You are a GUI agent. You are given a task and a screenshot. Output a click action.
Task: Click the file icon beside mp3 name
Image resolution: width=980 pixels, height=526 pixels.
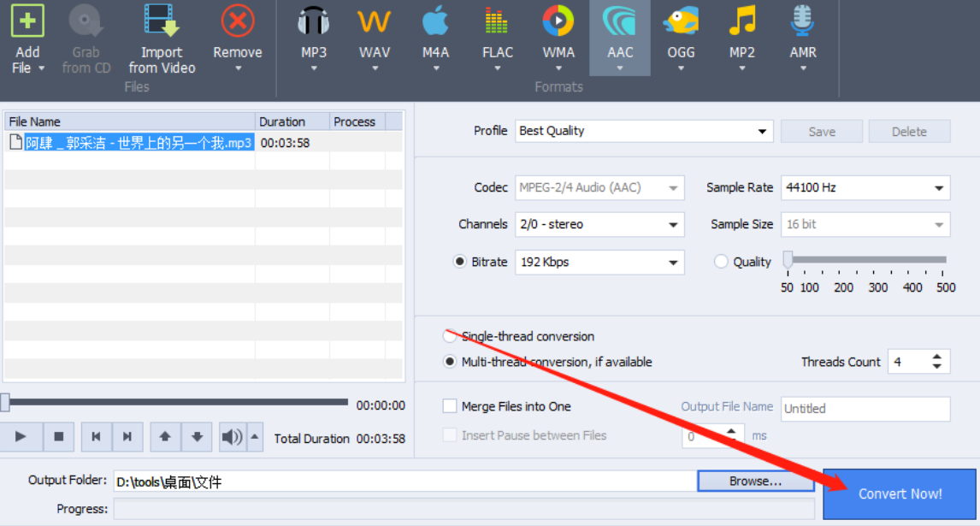point(15,142)
